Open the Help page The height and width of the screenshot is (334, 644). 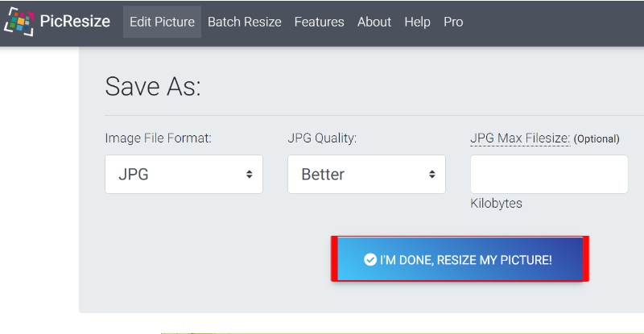click(417, 22)
